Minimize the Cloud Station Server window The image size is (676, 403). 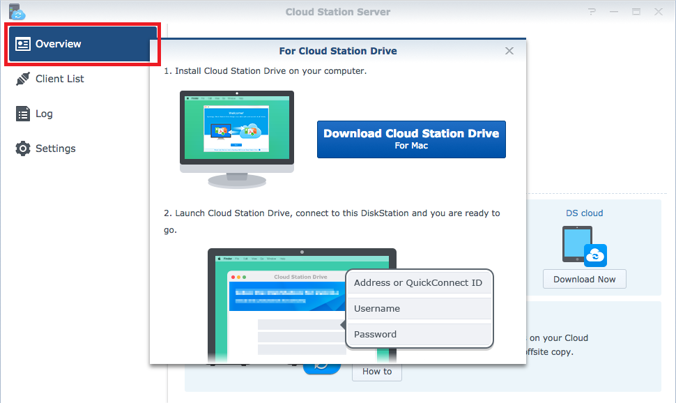tap(614, 12)
